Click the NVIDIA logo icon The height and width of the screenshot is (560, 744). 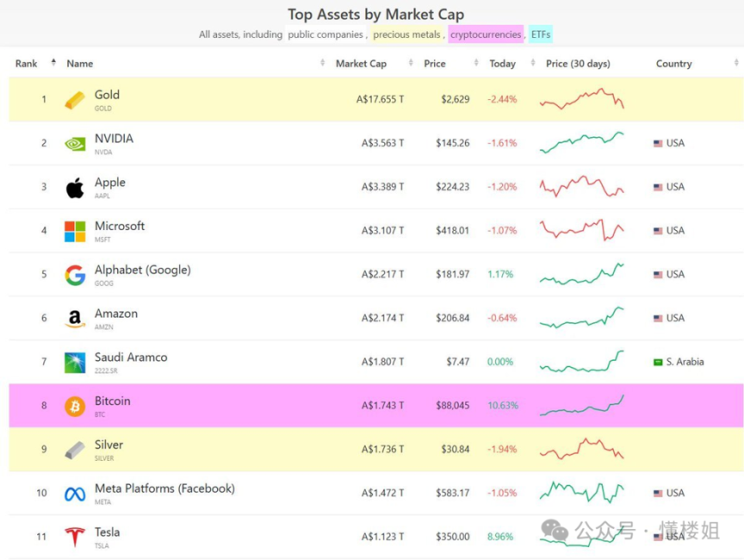[x=75, y=143]
